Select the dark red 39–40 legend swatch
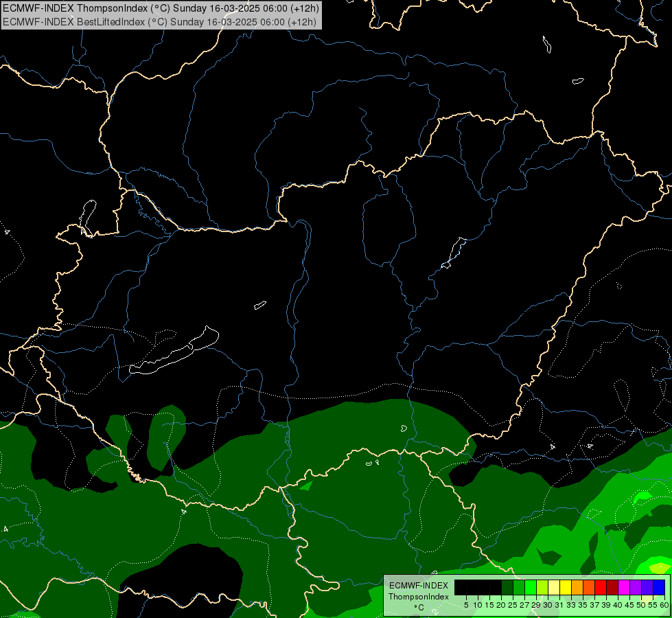 tap(612, 587)
